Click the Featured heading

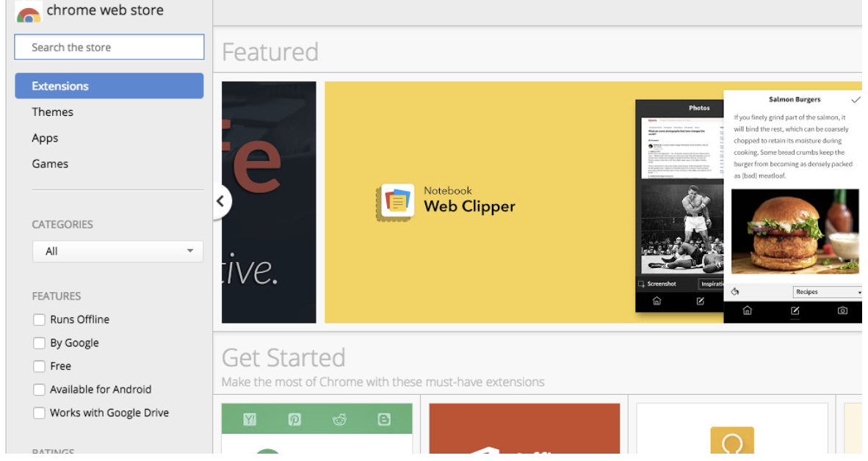click(270, 52)
